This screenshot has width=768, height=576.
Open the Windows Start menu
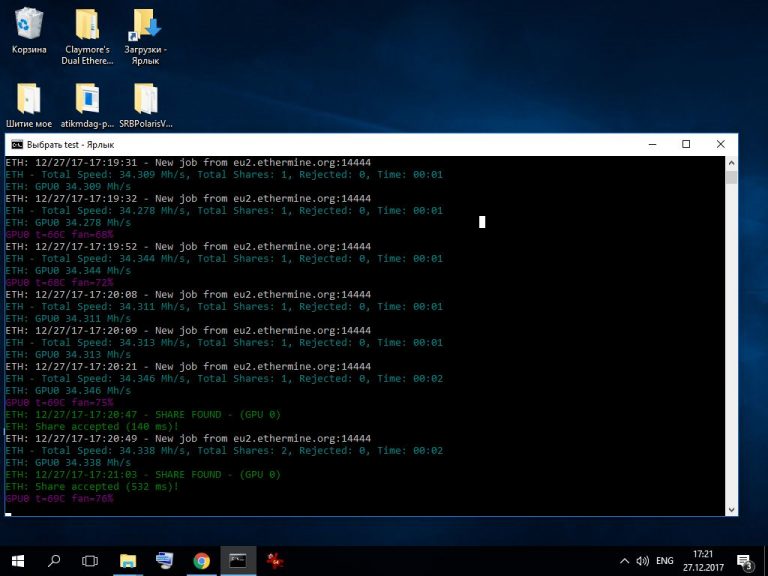18,560
